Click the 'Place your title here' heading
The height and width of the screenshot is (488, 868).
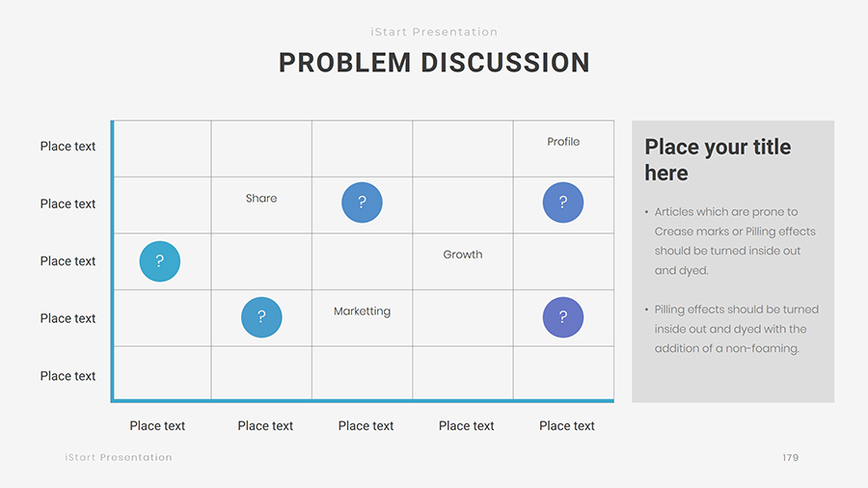coord(718,160)
